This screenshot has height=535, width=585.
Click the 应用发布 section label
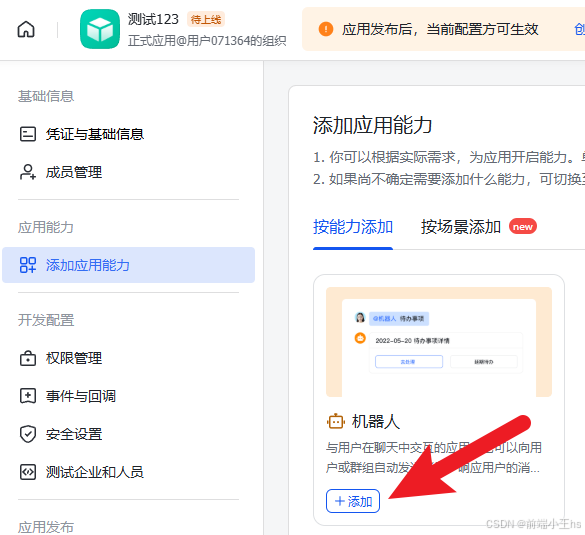coord(46,527)
